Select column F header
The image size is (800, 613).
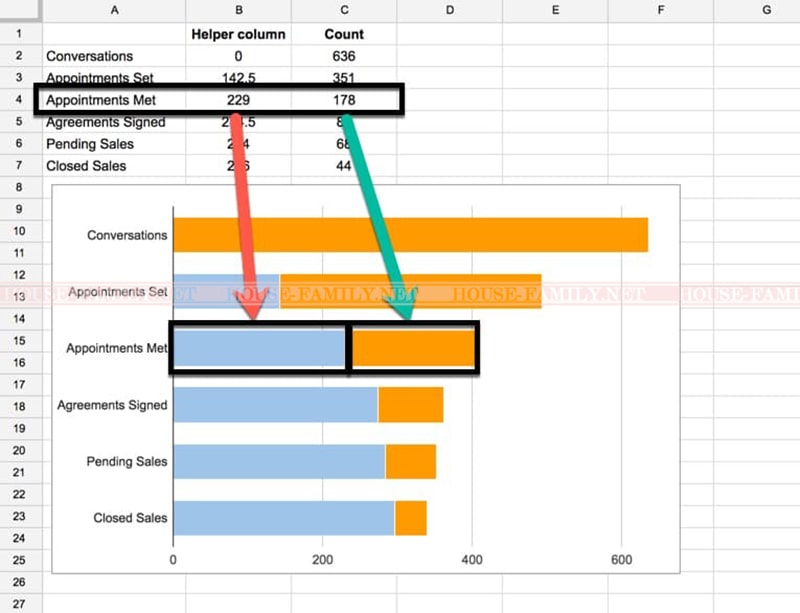661,11
